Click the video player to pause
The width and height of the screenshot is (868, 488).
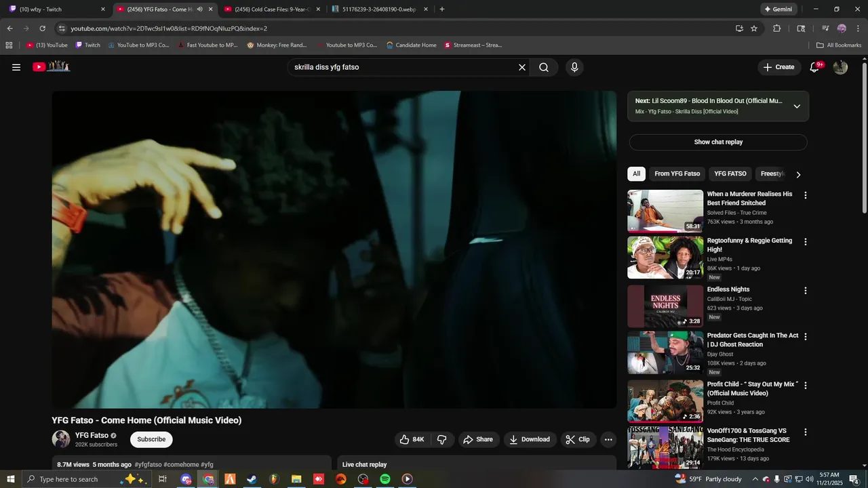tap(334, 249)
